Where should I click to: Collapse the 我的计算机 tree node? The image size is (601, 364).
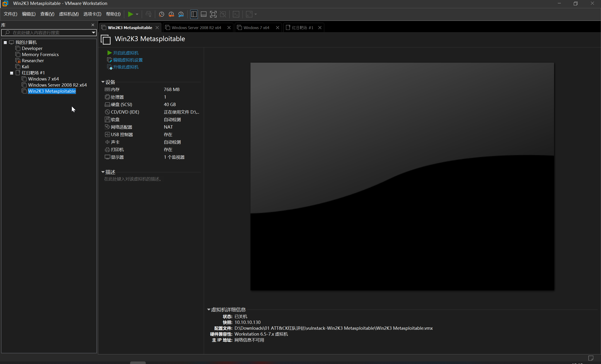(5, 42)
